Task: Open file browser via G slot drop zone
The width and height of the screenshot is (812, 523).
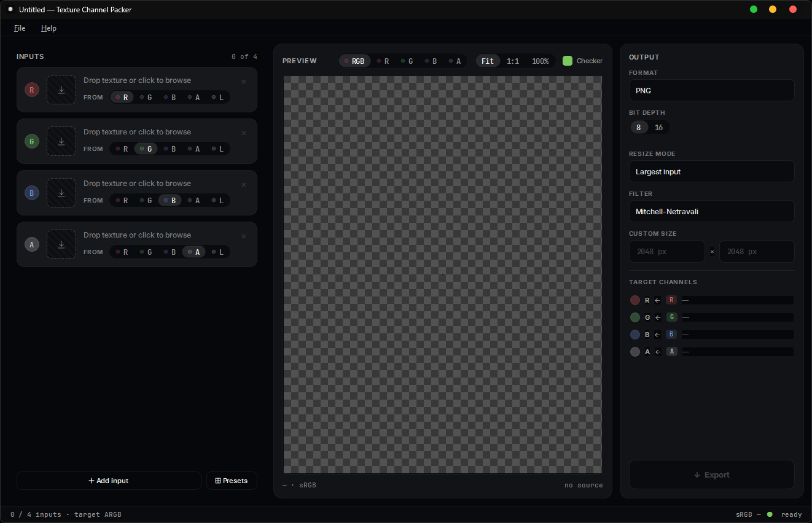Action: pos(61,141)
